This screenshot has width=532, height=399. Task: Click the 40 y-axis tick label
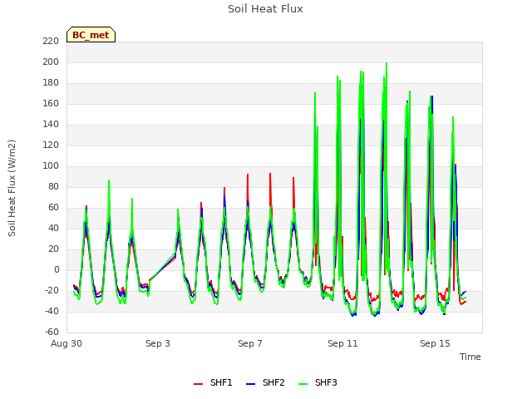(53, 228)
